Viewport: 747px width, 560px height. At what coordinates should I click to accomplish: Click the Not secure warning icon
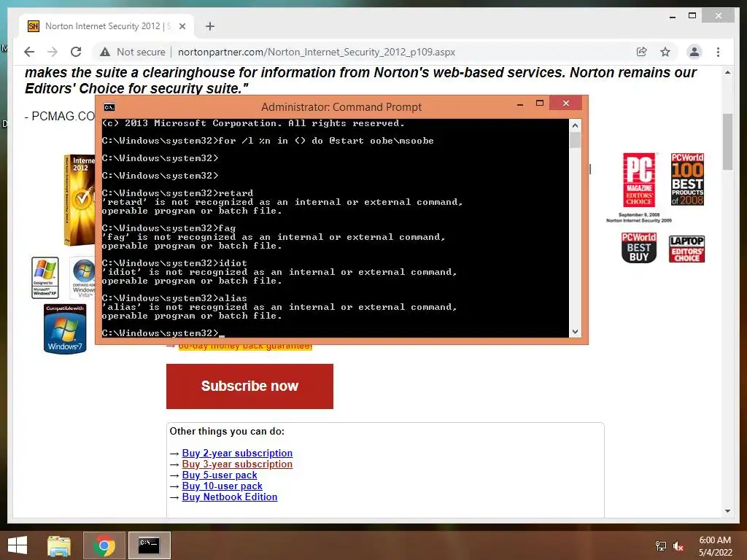(105, 52)
